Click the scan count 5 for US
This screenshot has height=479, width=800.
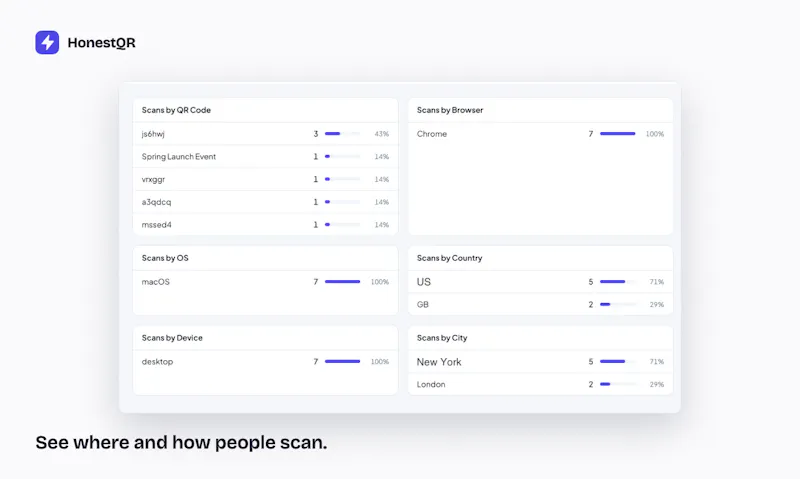pos(591,282)
